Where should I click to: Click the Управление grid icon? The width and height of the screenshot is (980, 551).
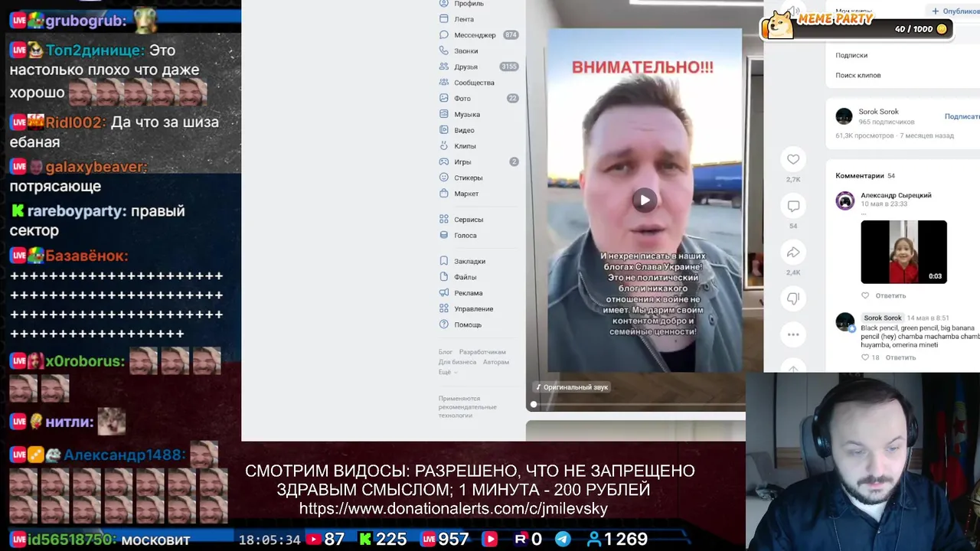(444, 309)
